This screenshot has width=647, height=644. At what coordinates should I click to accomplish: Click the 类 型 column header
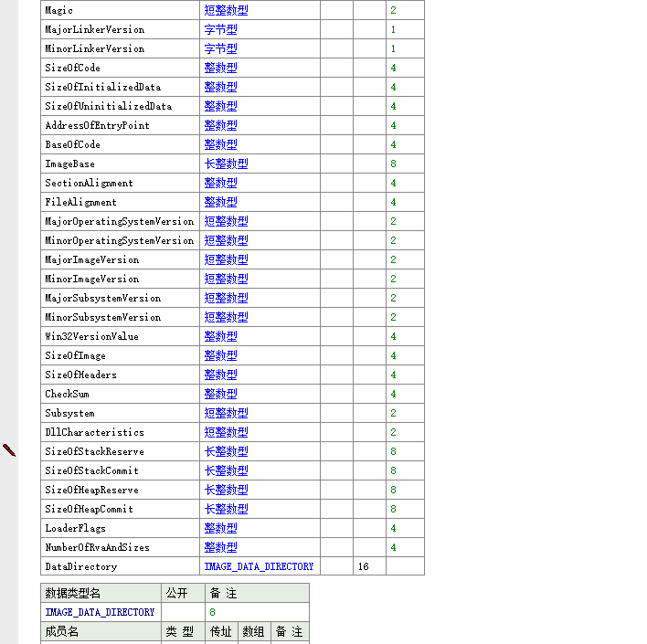click(183, 631)
